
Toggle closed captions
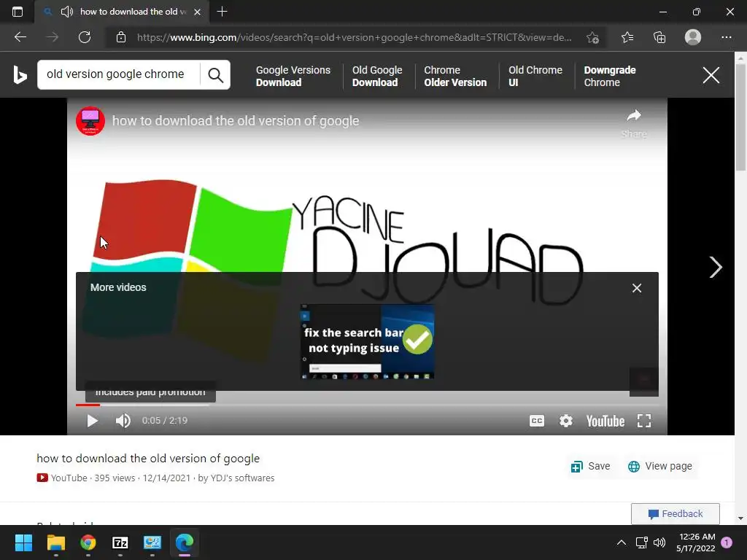536,421
